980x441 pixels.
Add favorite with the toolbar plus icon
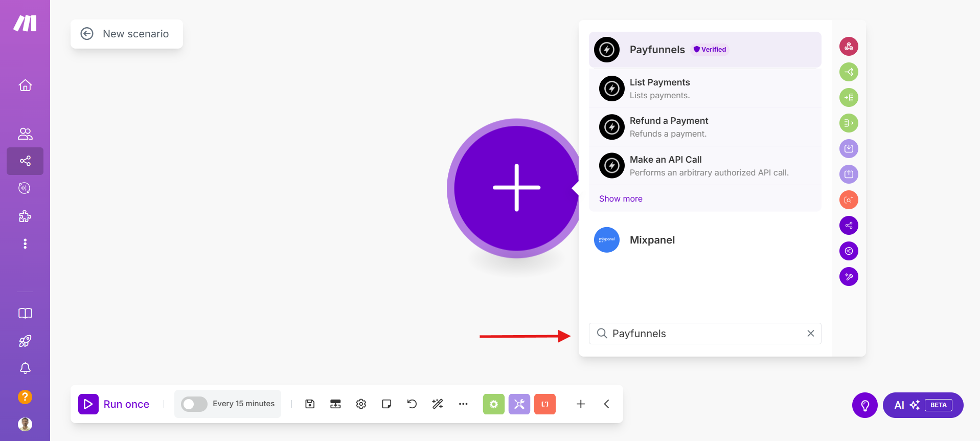(581, 404)
